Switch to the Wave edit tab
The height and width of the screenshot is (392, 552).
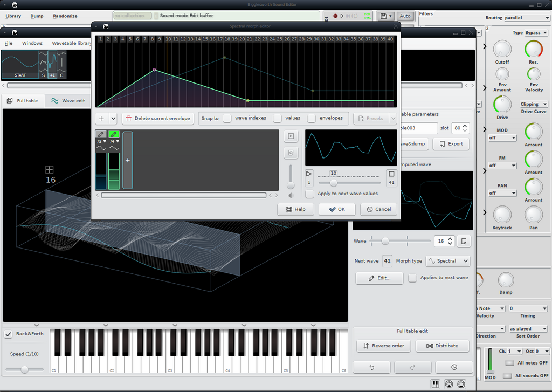pyautogui.click(x=68, y=101)
